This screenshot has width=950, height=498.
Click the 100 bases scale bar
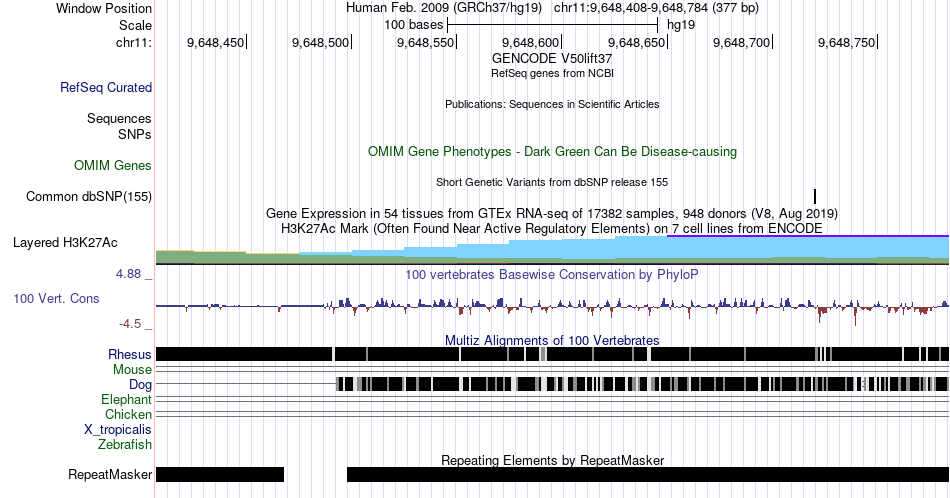[x=552, y=25]
